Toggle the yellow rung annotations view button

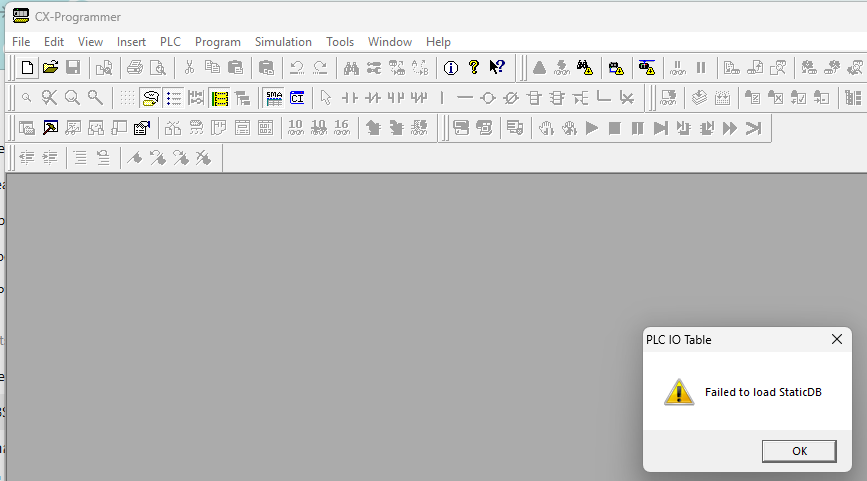tap(219, 98)
